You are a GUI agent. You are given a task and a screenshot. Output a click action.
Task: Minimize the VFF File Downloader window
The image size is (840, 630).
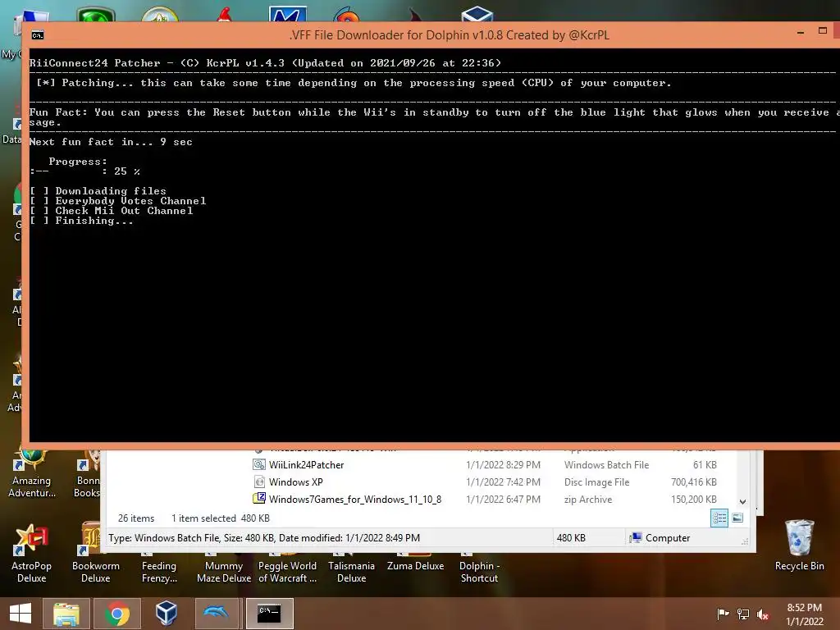point(801,33)
